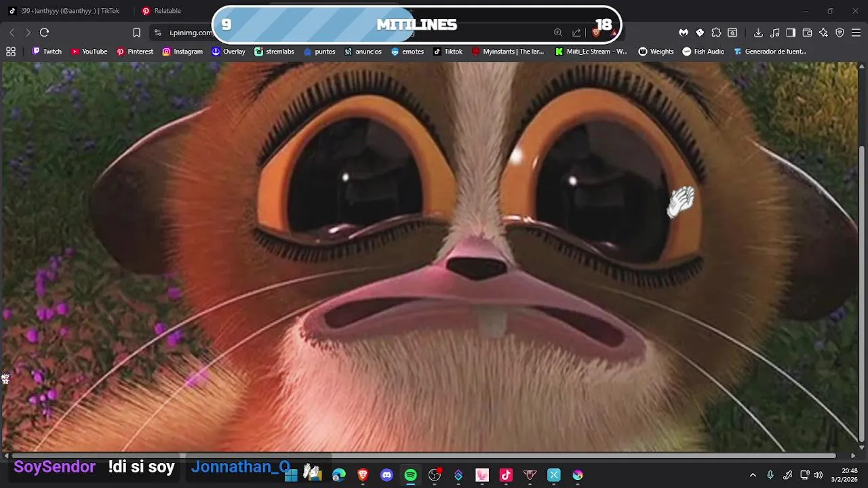Open the browser main hamburger menu
Image resolution: width=868 pixels, height=488 pixels.
pos(856,33)
